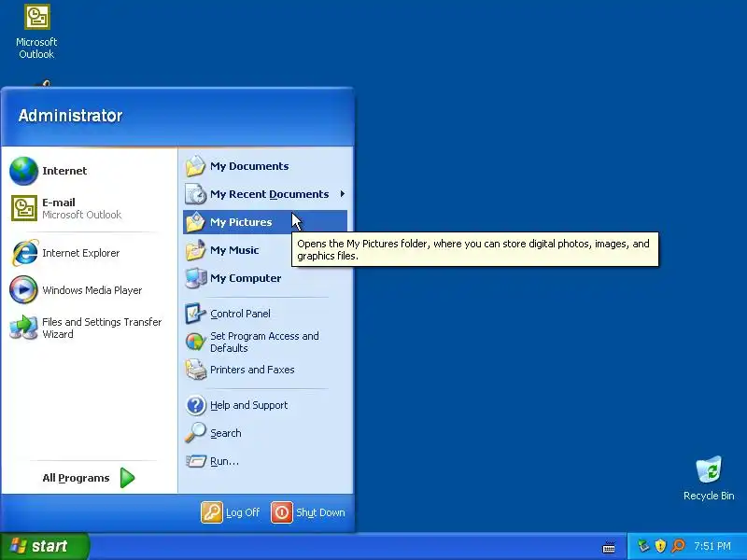Click the Shut Down label
The height and width of the screenshot is (560, 747).
click(x=320, y=512)
